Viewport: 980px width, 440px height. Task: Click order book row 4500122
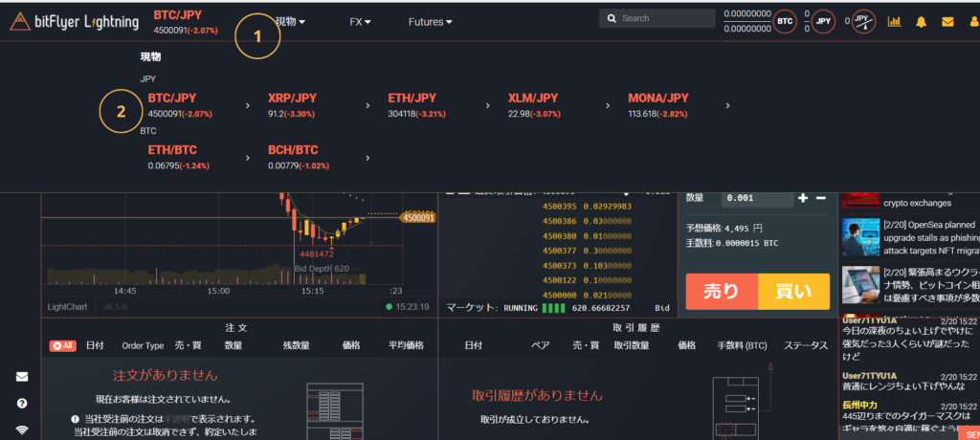point(588,280)
